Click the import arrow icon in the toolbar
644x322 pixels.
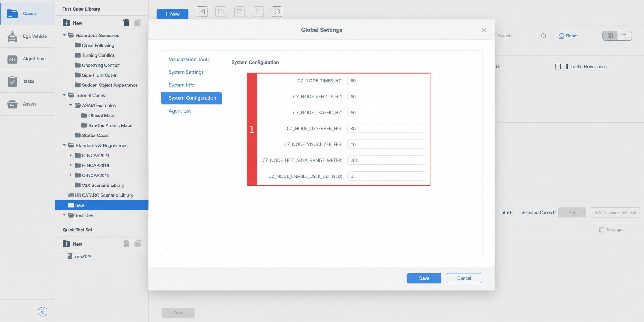(x=202, y=12)
